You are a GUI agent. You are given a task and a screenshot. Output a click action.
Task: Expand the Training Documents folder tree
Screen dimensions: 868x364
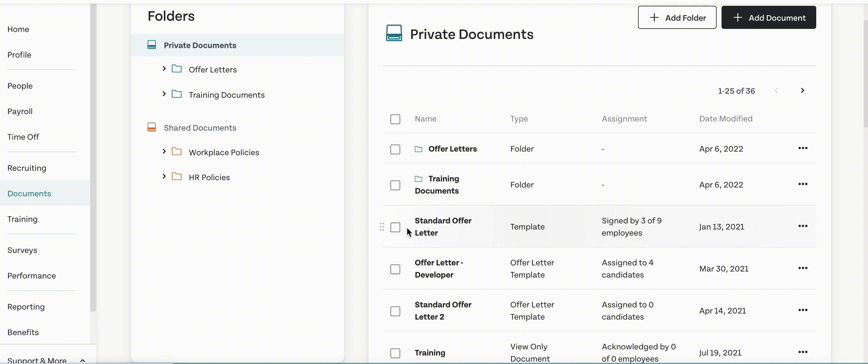coord(164,94)
